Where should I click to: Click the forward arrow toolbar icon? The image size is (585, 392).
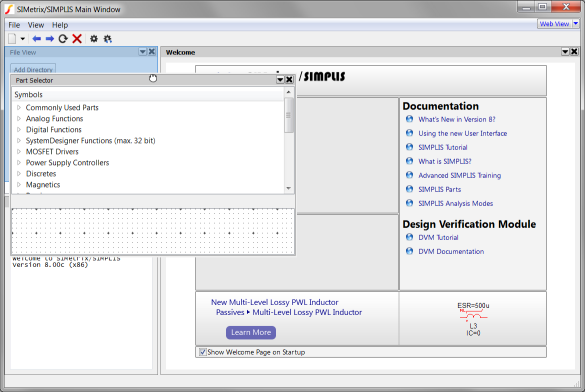click(x=50, y=39)
